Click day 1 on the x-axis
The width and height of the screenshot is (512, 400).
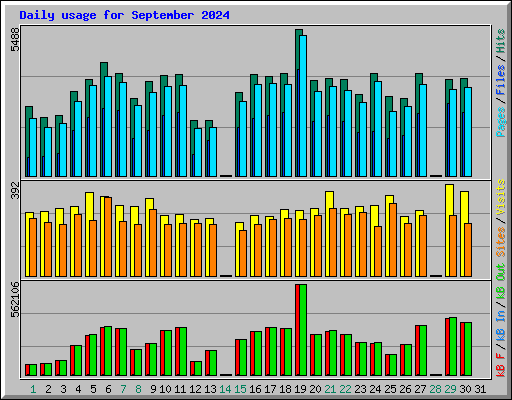point(33,389)
